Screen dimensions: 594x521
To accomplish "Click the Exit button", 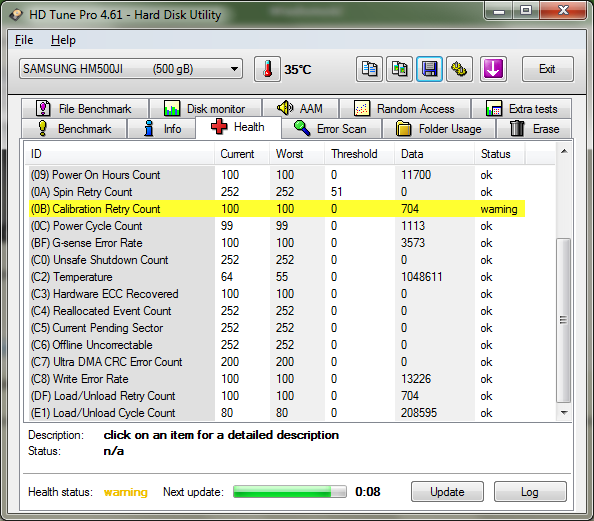I will click(x=547, y=69).
